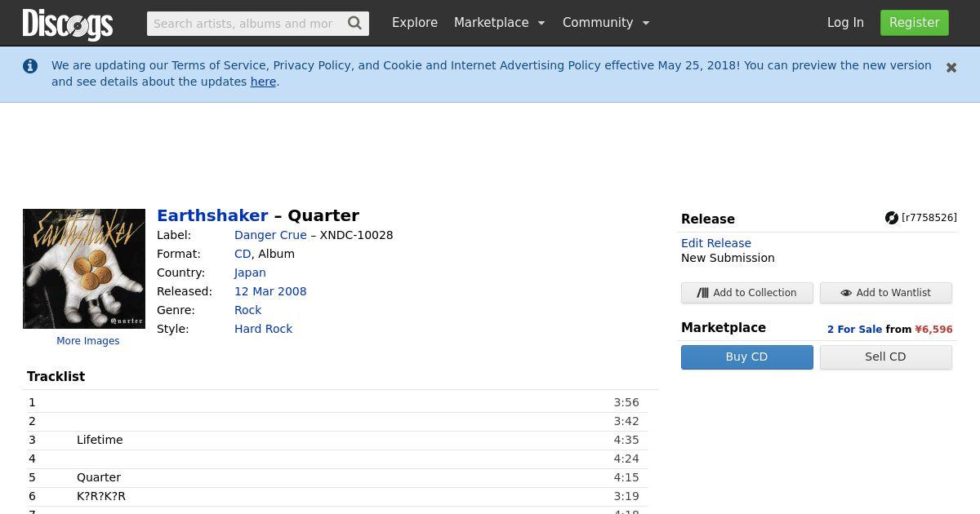Click the 12 Mar 2008 release date
Image resolution: width=980 pixels, height=514 pixels.
[x=270, y=291]
